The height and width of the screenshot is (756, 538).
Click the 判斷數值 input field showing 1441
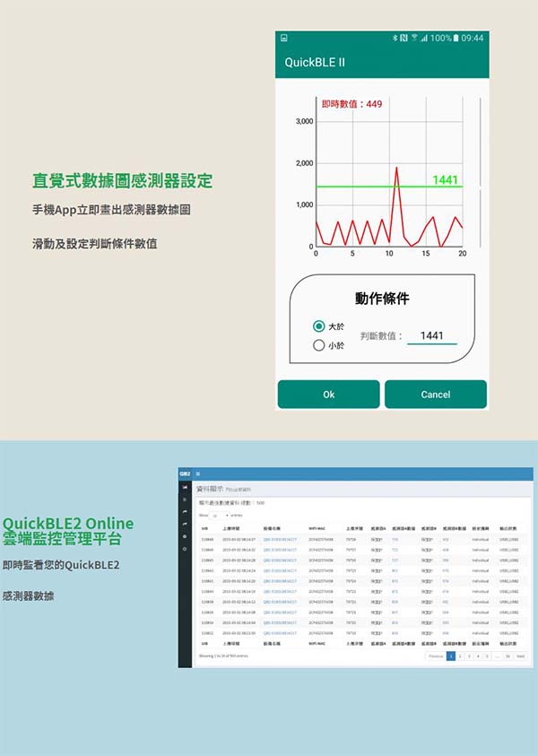[431, 335]
